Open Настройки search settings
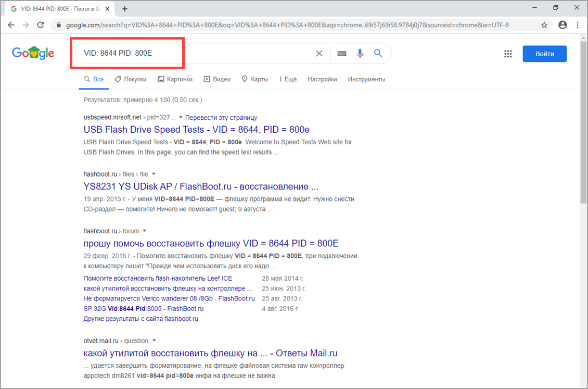 click(322, 79)
